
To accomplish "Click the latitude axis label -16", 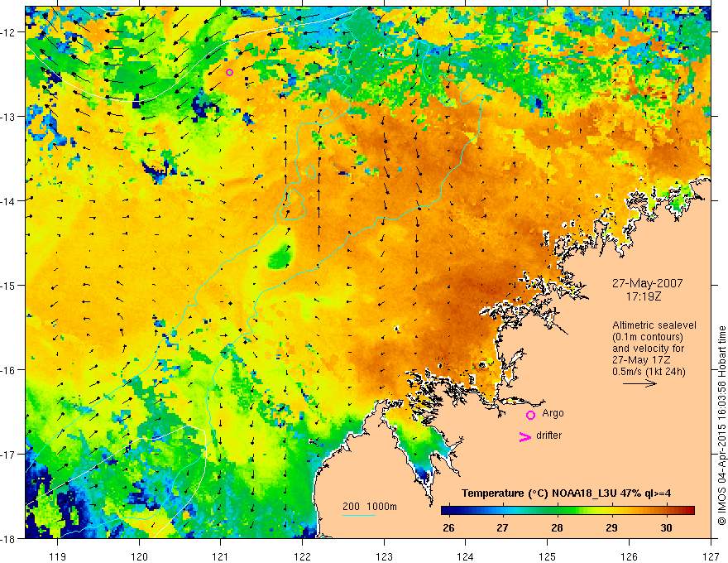I will point(9,370).
